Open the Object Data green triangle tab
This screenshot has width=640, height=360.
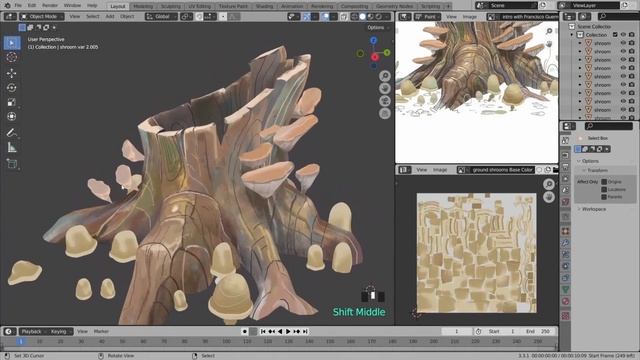565,289
